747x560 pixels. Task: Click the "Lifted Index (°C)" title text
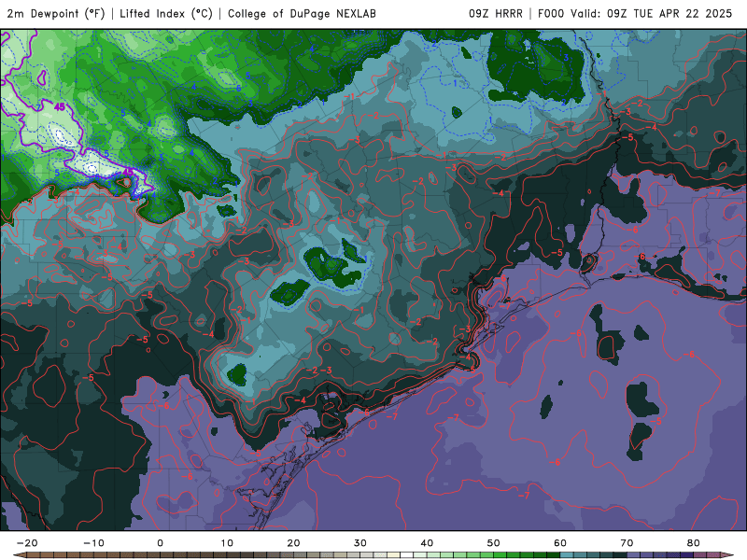pos(166,14)
